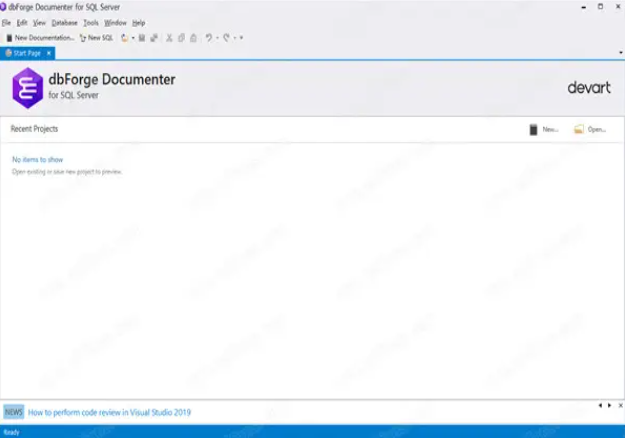
Task: Open the Help menu
Action: (x=139, y=23)
